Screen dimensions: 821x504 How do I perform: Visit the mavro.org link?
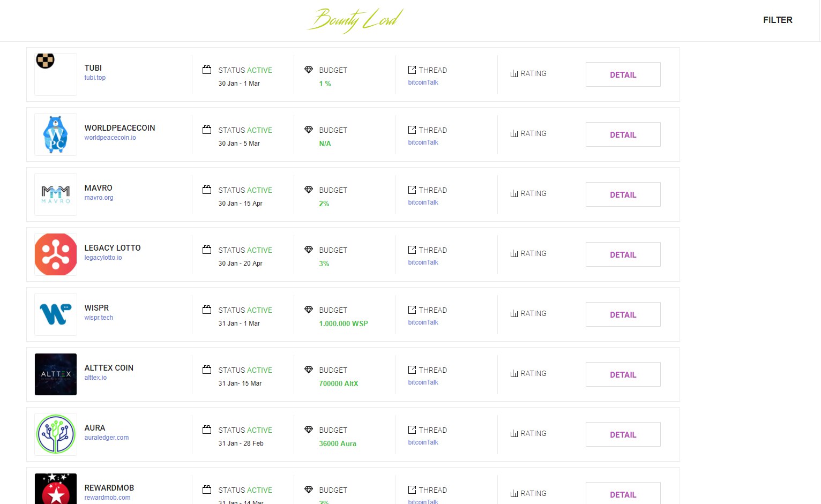(99, 198)
